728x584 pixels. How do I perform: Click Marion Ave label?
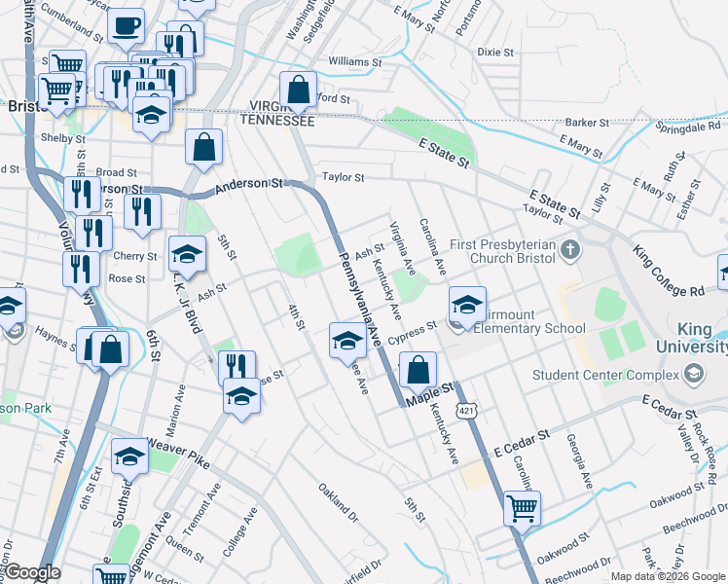(176, 411)
